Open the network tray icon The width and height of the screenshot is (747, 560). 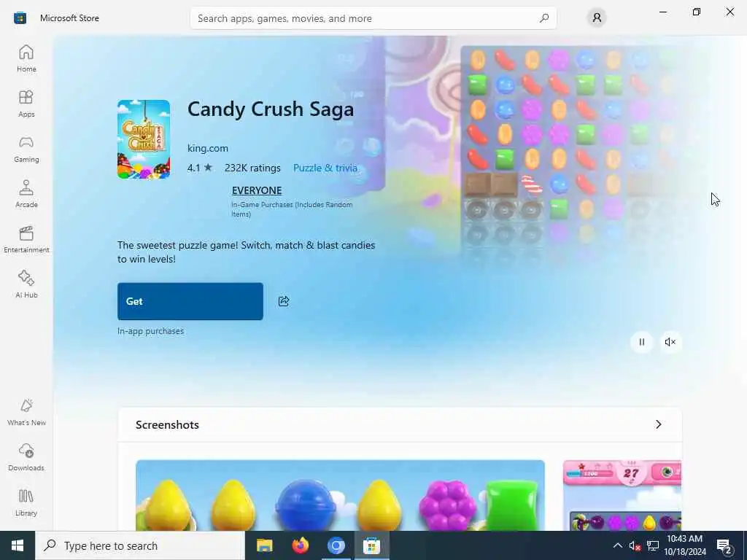[653, 545]
